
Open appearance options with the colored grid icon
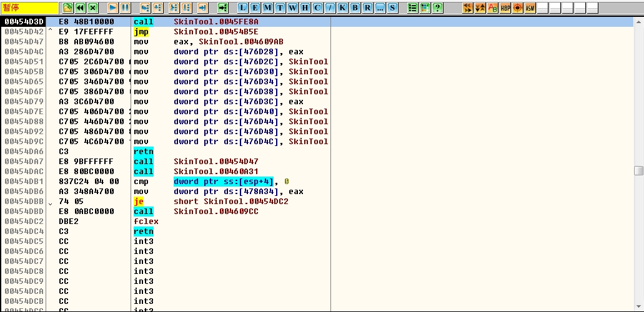click(x=425, y=7)
